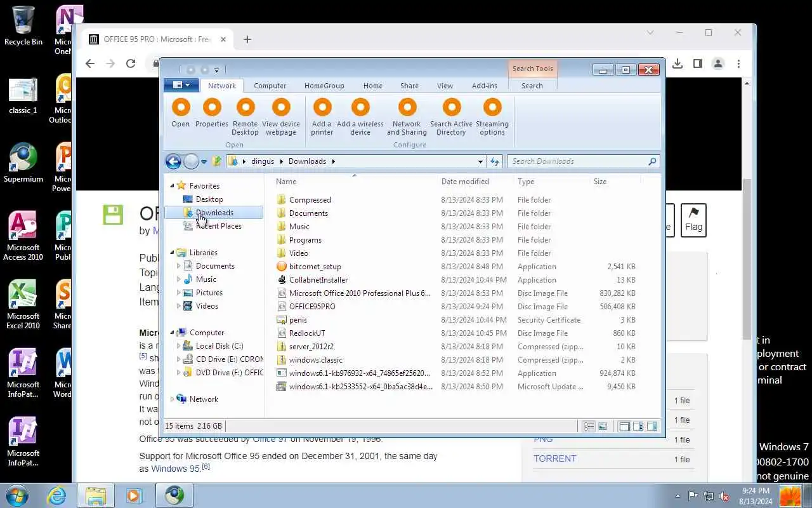
Task: Open browser downloads icon
Action: pyautogui.click(x=678, y=63)
